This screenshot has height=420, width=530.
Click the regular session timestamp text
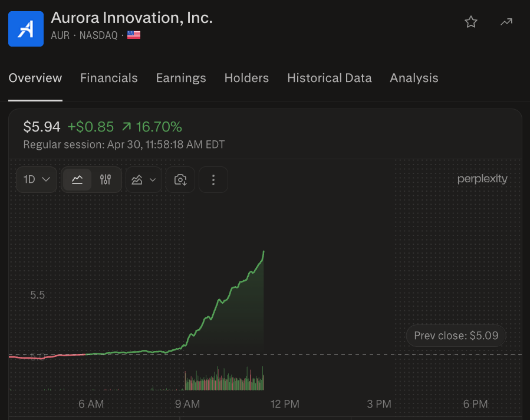point(124,145)
